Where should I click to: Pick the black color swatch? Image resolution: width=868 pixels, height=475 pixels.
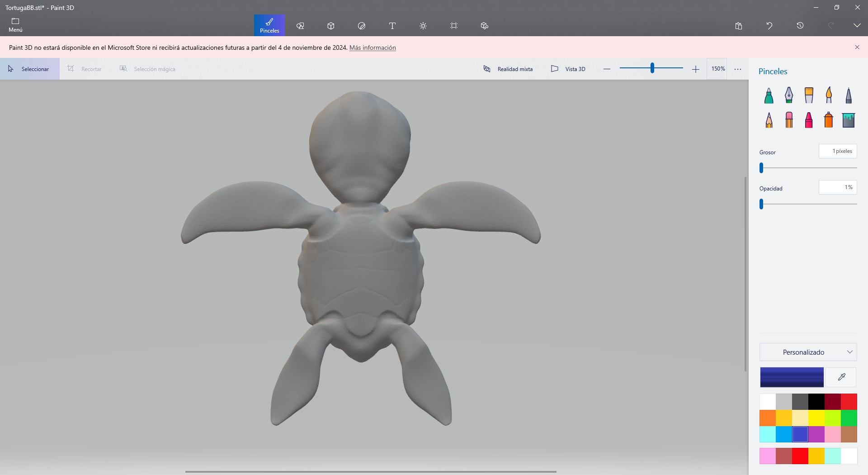pyautogui.click(x=816, y=402)
